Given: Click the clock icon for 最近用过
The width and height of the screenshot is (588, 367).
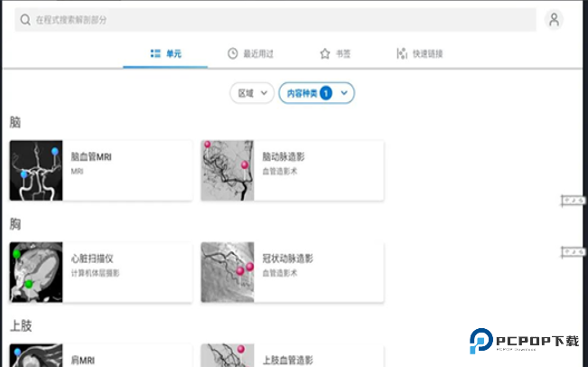Looking at the screenshot, I should (232, 53).
